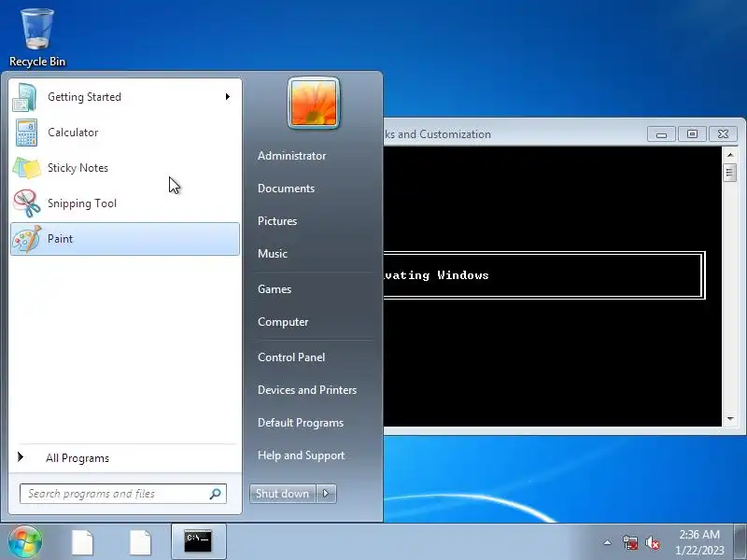
Task: Click the network status tray icon
Action: 629,542
